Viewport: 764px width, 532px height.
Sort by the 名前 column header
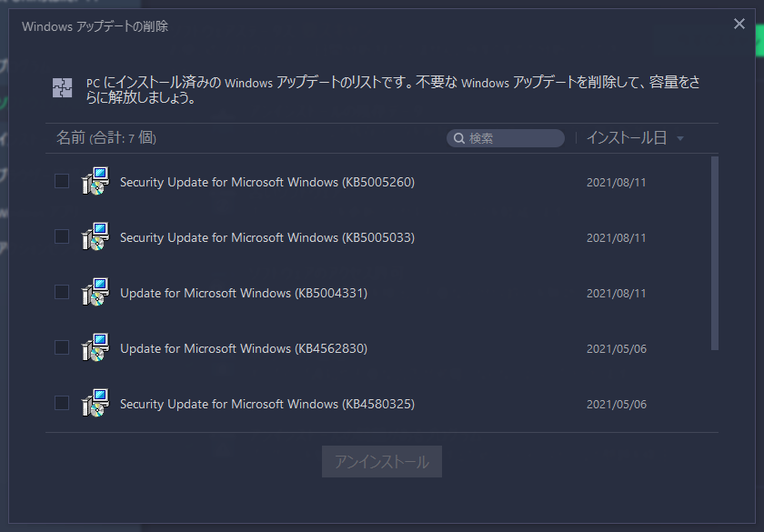[x=70, y=138]
